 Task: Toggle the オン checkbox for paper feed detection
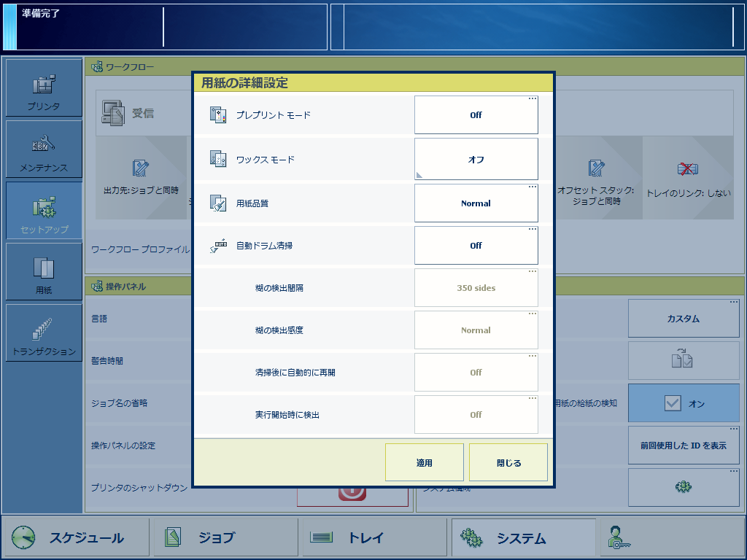coord(683,403)
